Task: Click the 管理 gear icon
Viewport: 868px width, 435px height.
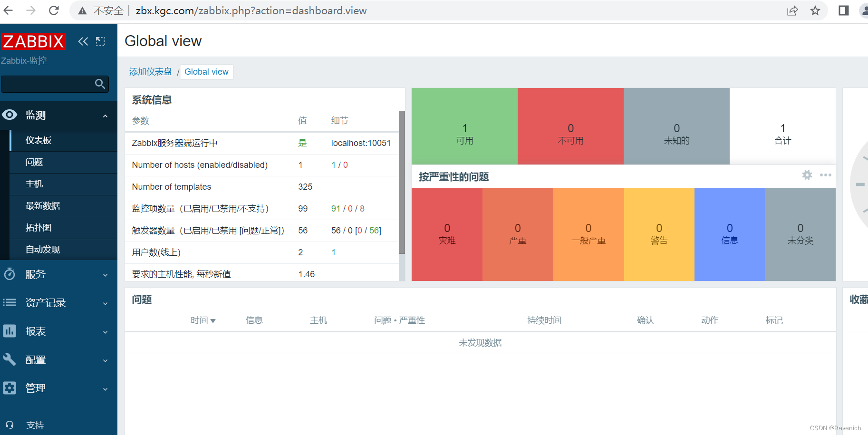Action: point(10,388)
